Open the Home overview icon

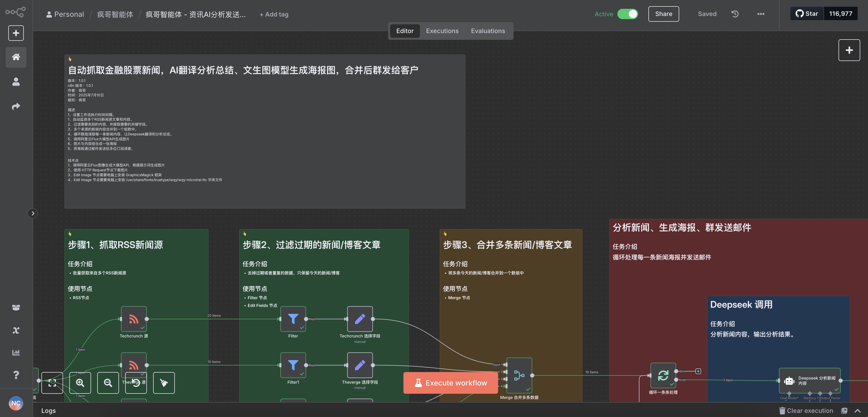16,57
